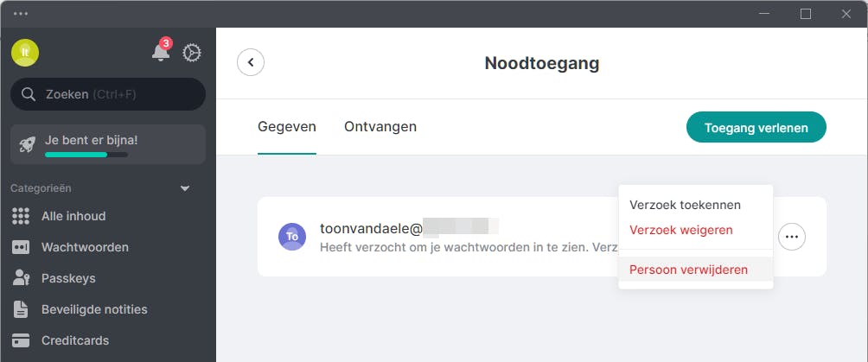Go back using the arrow button

251,62
